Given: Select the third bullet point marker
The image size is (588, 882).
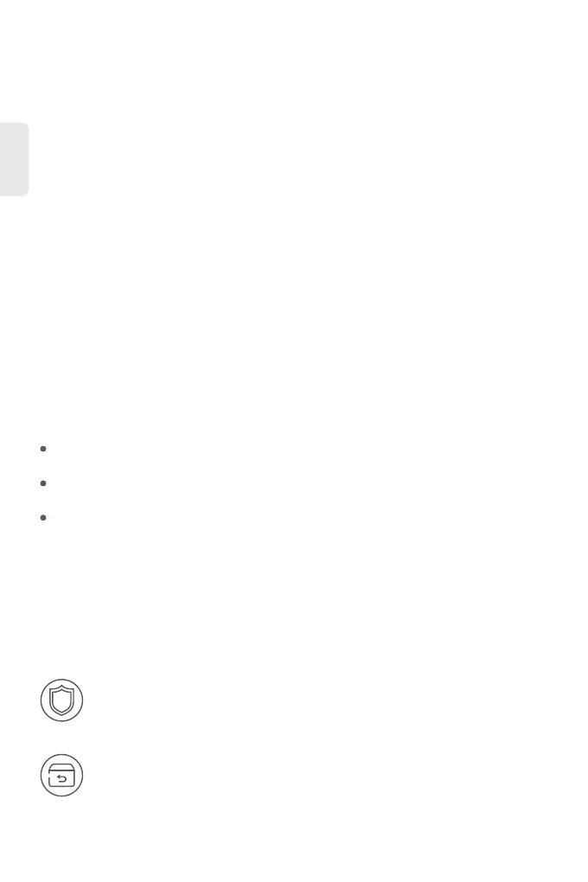Looking at the screenshot, I should point(43,517).
